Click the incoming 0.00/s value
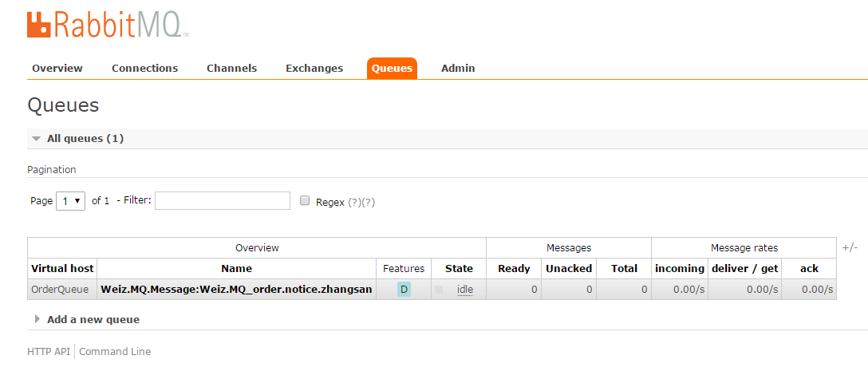Viewport: 868px width, 379px height. point(688,289)
